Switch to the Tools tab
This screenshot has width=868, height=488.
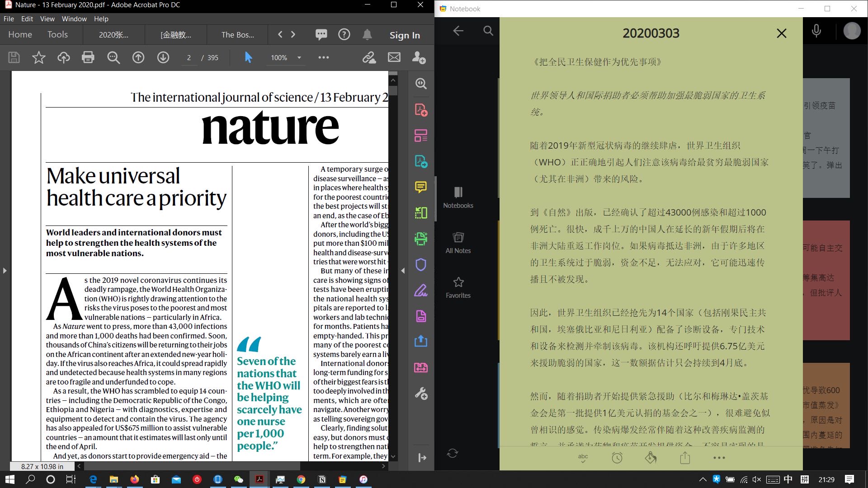pos(57,34)
